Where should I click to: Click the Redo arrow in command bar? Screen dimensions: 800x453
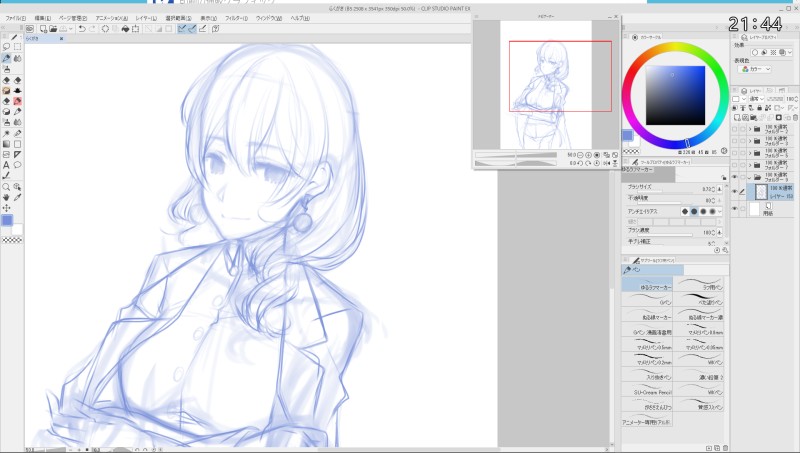point(92,29)
